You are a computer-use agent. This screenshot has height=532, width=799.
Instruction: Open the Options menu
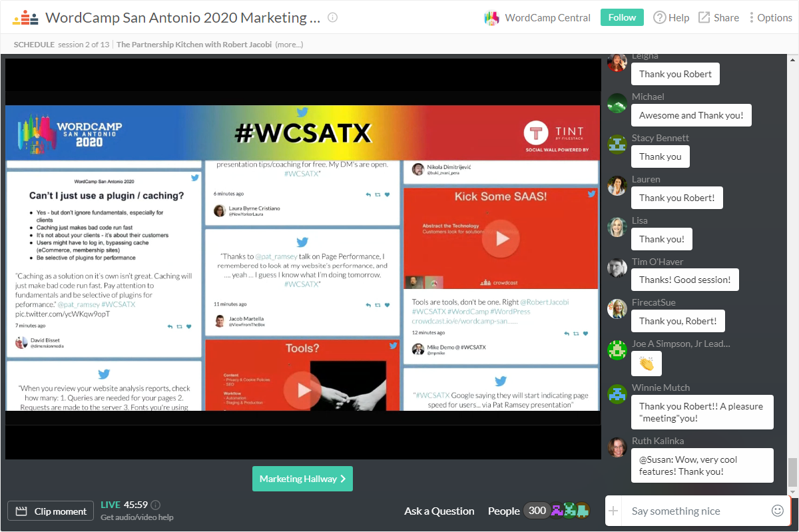[770, 18]
